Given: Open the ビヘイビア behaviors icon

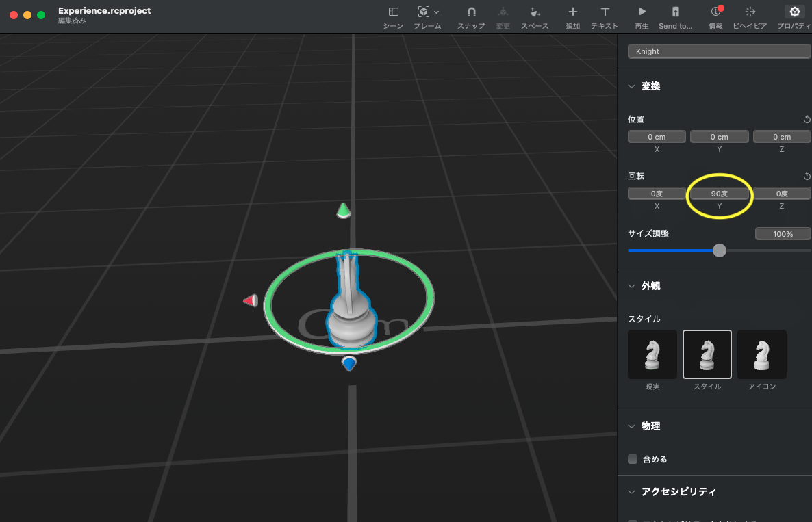Looking at the screenshot, I should (750, 12).
